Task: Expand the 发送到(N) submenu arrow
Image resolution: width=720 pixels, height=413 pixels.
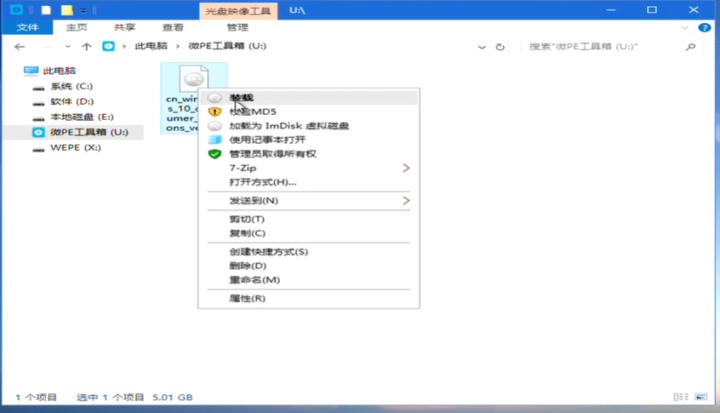Action: click(406, 201)
